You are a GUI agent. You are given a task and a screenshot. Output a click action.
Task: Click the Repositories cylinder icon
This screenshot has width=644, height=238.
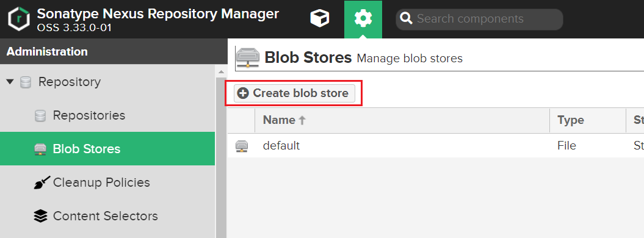tap(40, 116)
